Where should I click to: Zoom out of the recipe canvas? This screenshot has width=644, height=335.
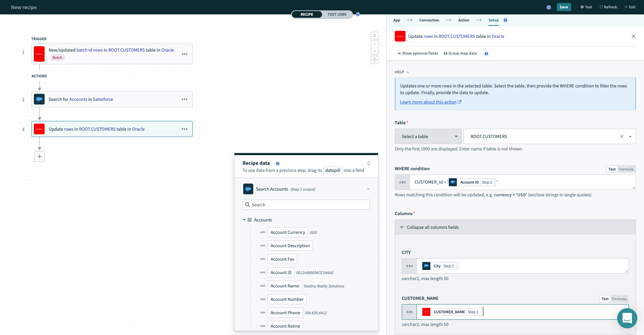pos(375,51)
